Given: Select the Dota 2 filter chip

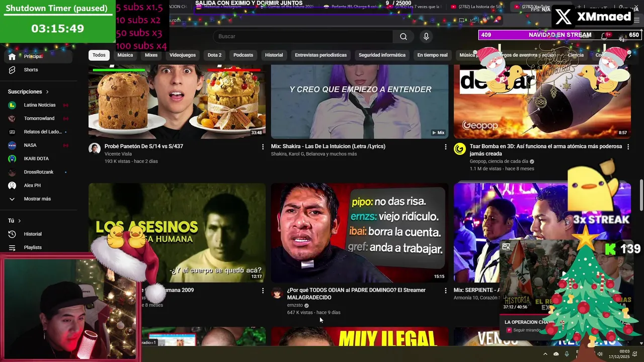Looking at the screenshot, I should pos(214,55).
